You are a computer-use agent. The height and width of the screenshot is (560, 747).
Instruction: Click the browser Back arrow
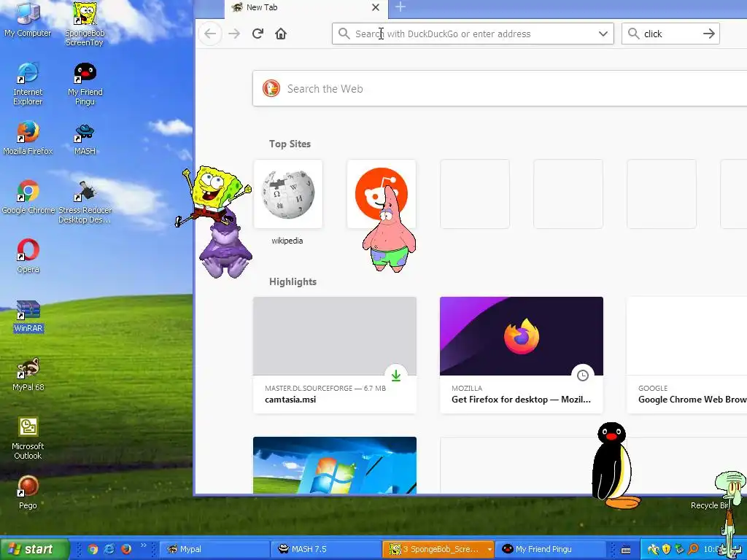point(210,34)
